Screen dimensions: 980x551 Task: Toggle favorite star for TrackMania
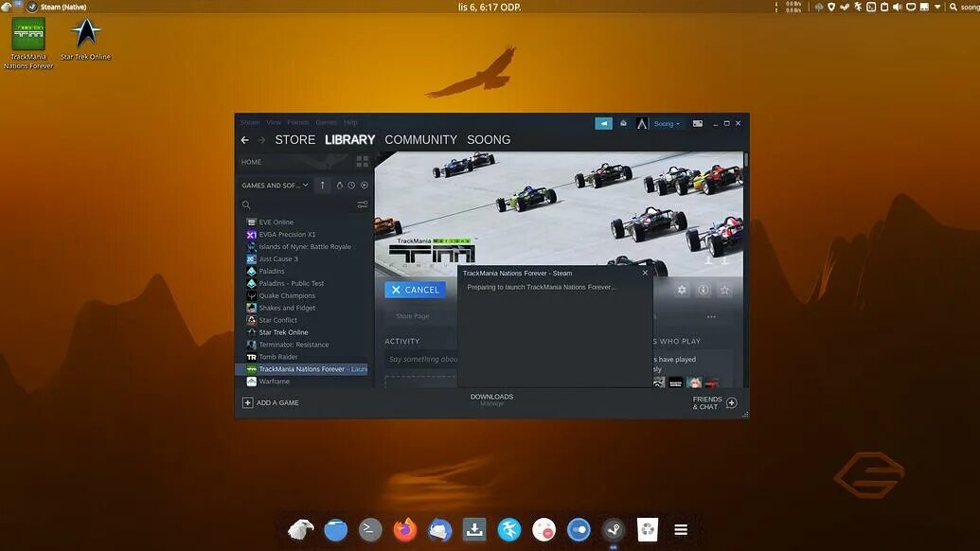(724, 290)
